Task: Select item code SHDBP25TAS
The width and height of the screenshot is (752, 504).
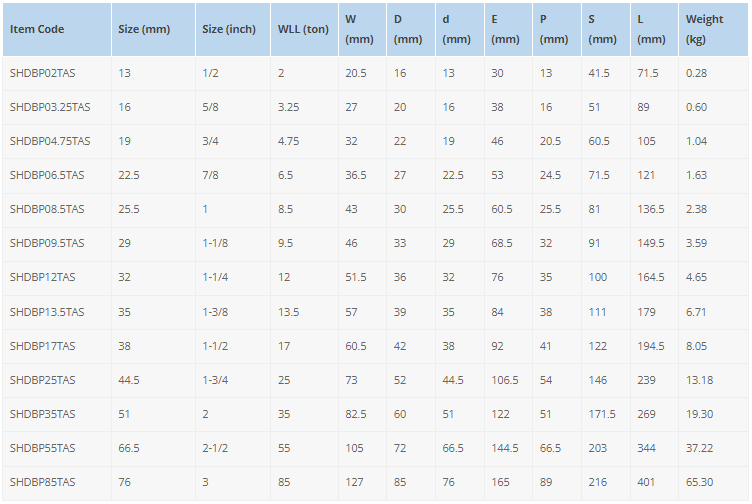Action: point(42,381)
